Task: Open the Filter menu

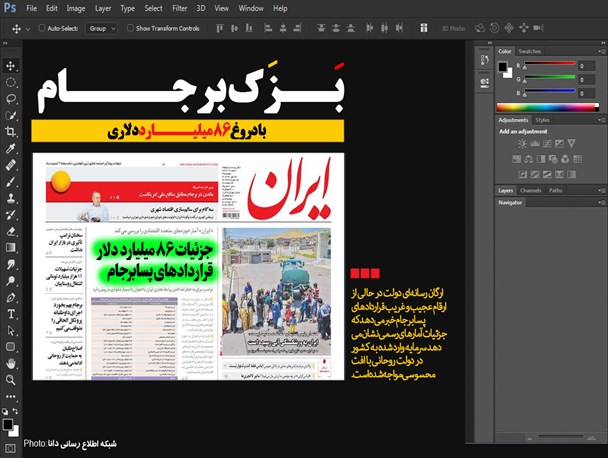Action: 180,8
